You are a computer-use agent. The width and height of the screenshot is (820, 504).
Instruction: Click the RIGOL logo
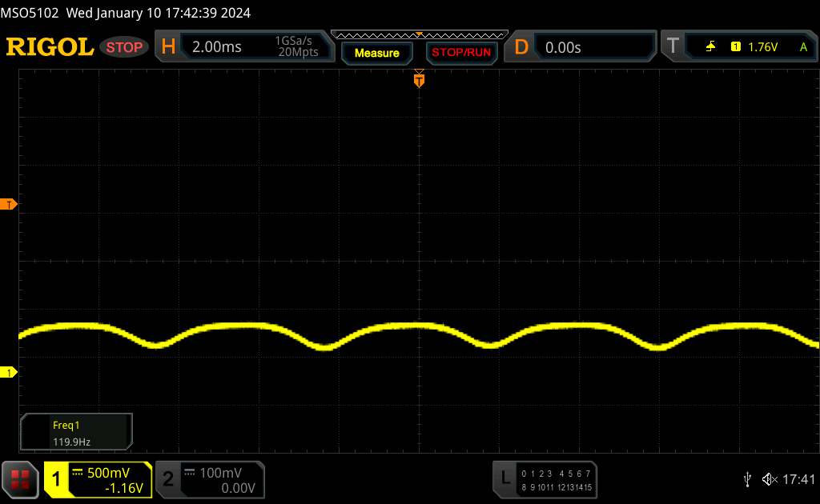(50, 47)
